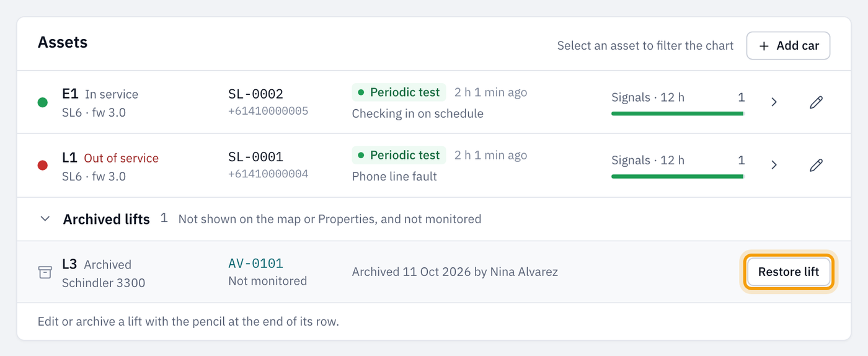Click the red status dot for L1
Screen dimensions: 868x356
tap(43, 165)
